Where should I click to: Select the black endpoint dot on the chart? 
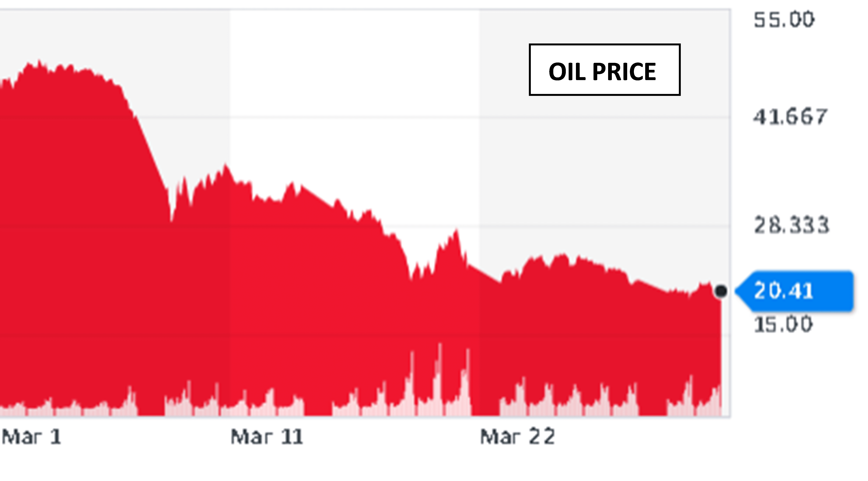[x=720, y=291]
